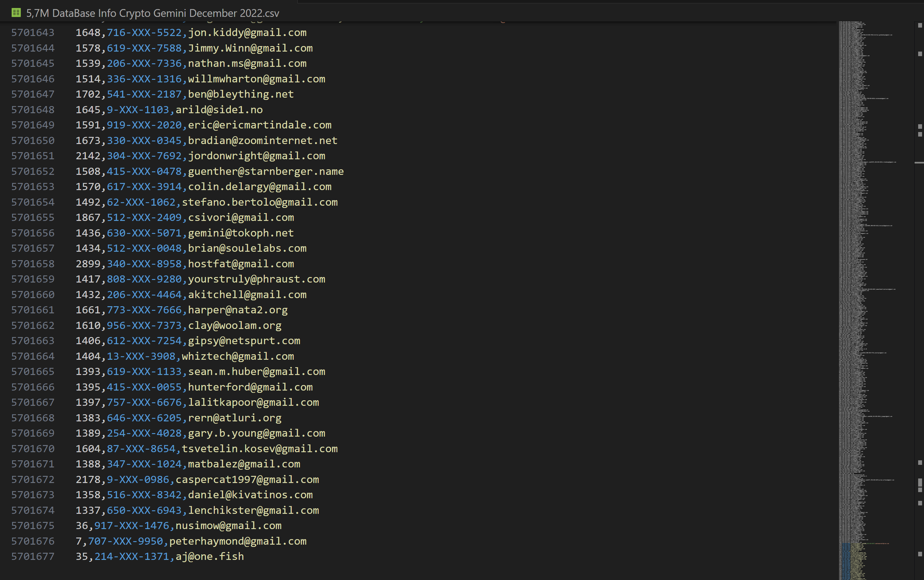924x580 pixels.
Task: Place cursor in phone 707-XXX-9950
Action: pyautogui.click(x=126, y=541)
